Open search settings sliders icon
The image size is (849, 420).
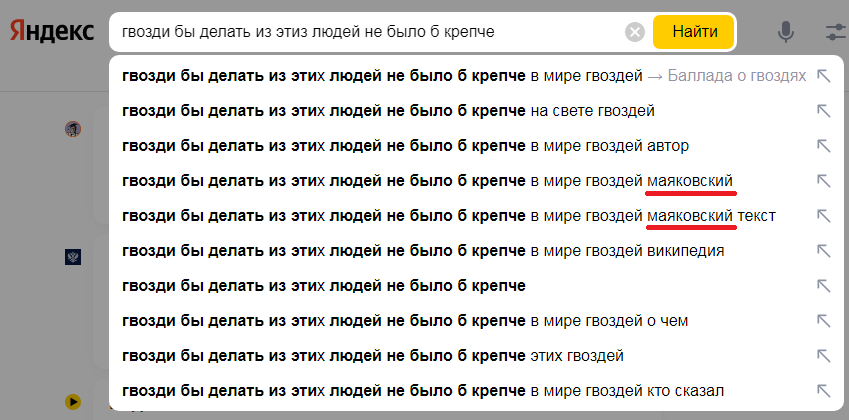[835, 32]
